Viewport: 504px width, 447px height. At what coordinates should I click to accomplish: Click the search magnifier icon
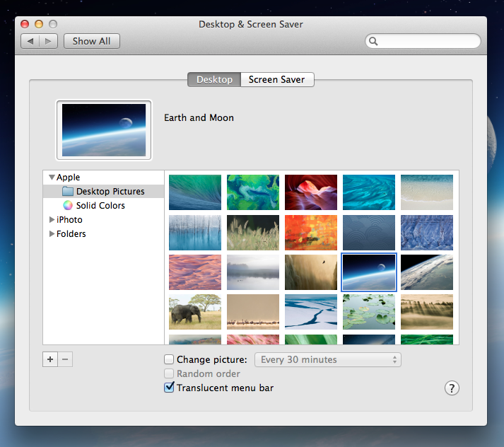tap(373, 41)
